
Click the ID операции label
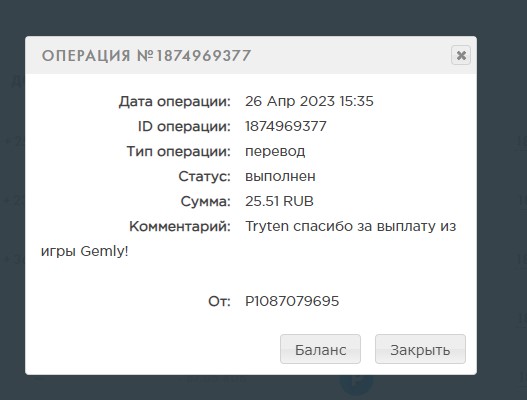184,127
